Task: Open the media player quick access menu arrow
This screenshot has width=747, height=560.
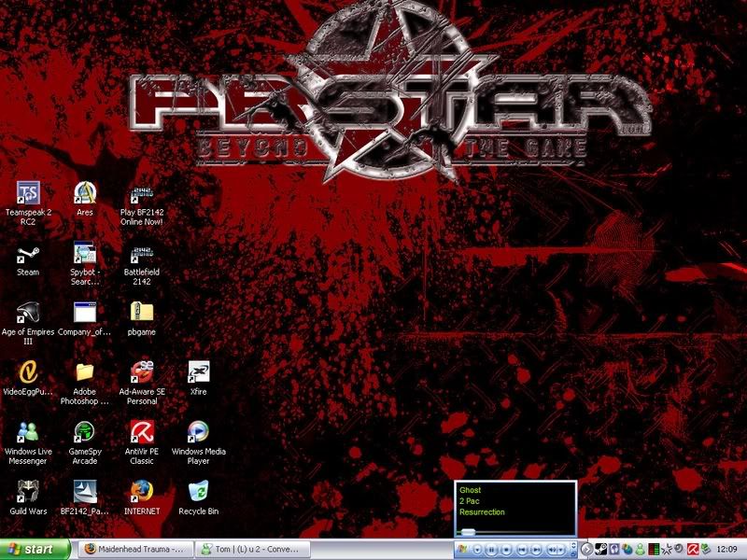Action: coord(478,550)
